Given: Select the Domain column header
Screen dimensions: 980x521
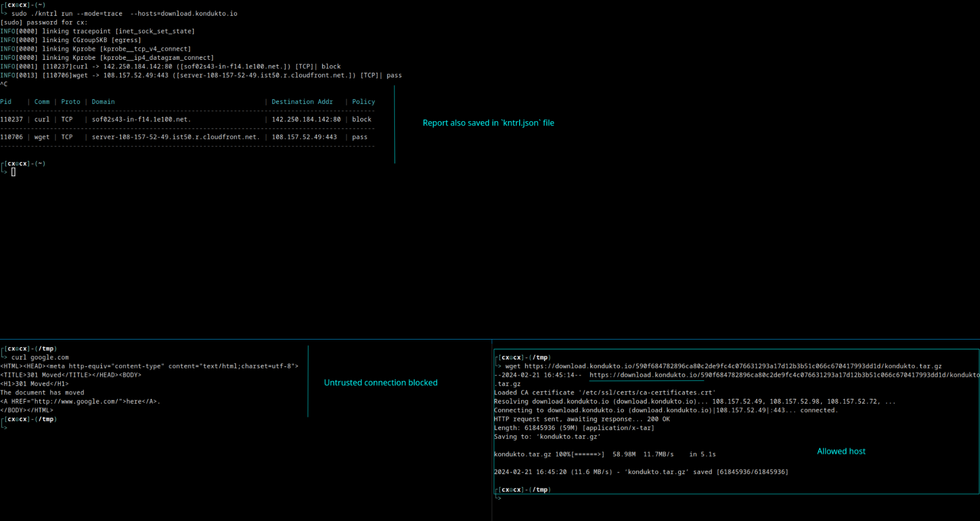Looking at the screenshot, I should [x=103, y=102].
